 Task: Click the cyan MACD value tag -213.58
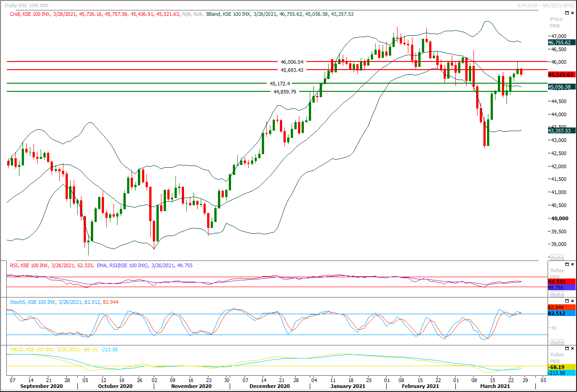[561, 373]
